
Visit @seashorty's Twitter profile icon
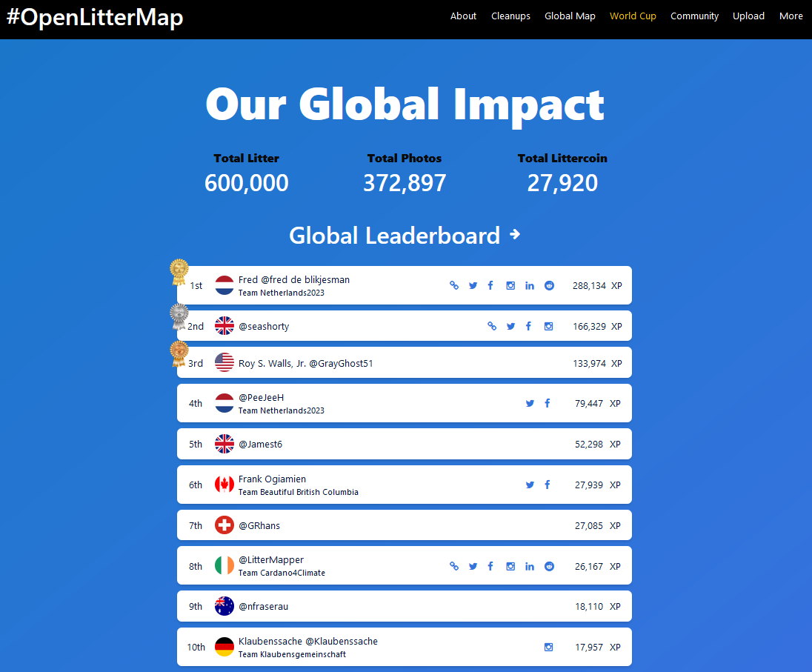pyautogui.click(x=511, y=326)
